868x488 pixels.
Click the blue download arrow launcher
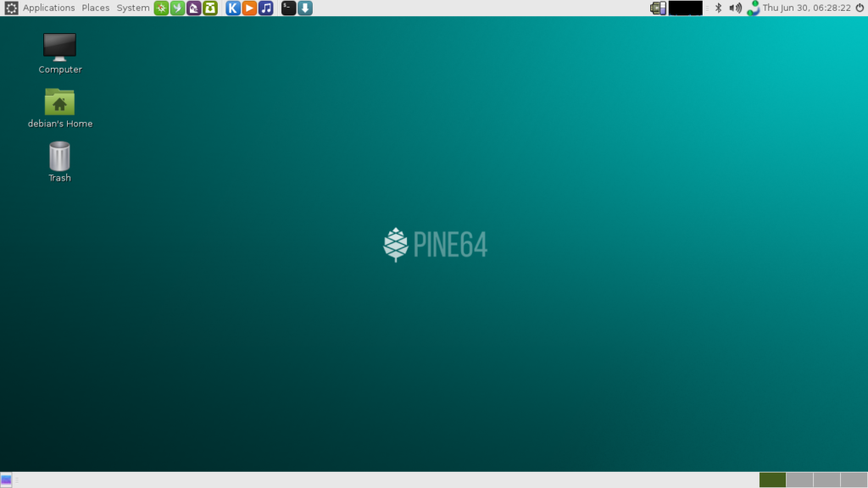(305, 8)
